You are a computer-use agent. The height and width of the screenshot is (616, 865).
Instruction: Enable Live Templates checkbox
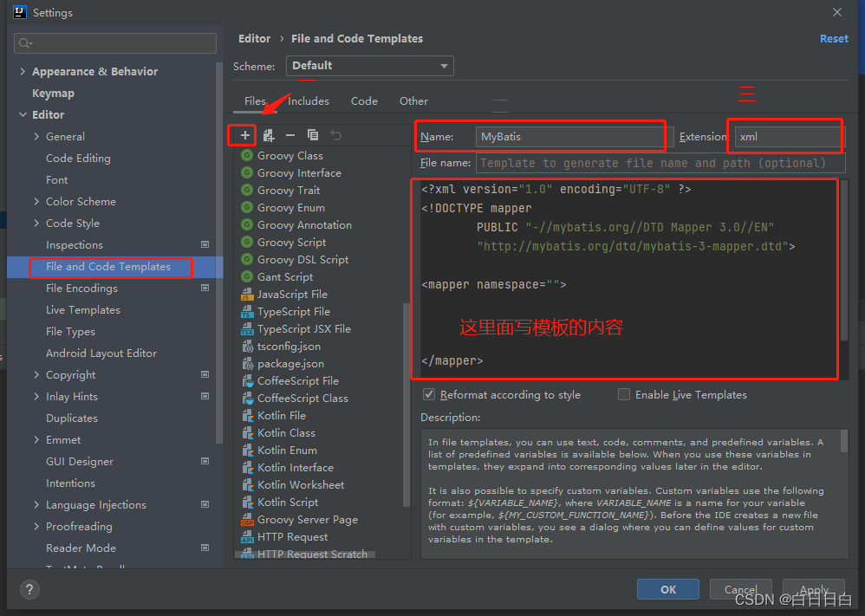click(x=623, y=394)
